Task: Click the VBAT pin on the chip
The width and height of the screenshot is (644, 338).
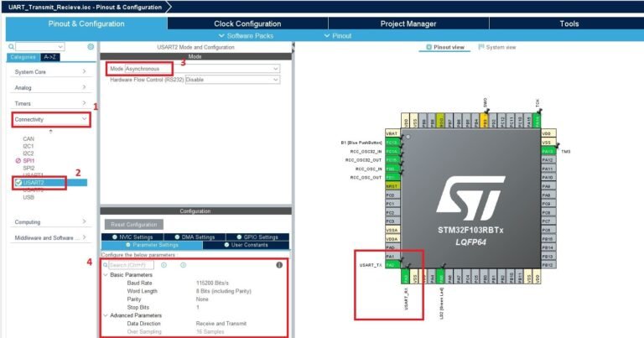Action: tap(391, 133)
